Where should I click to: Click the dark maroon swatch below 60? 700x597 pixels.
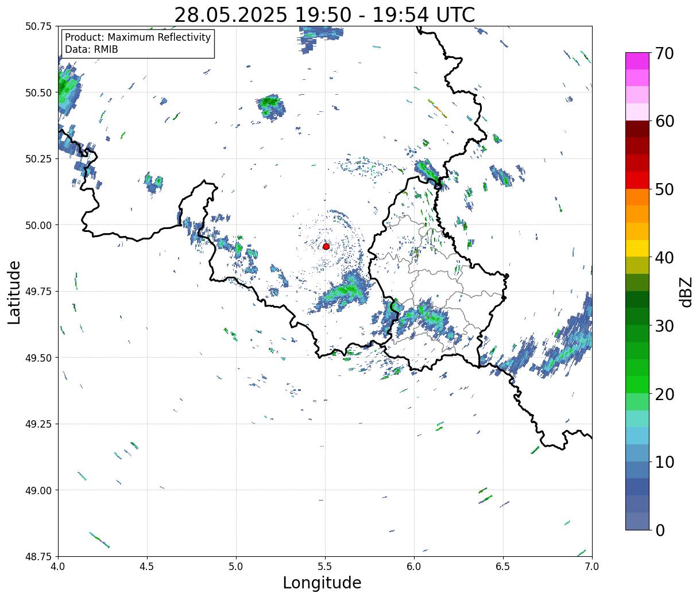point(637,129)
